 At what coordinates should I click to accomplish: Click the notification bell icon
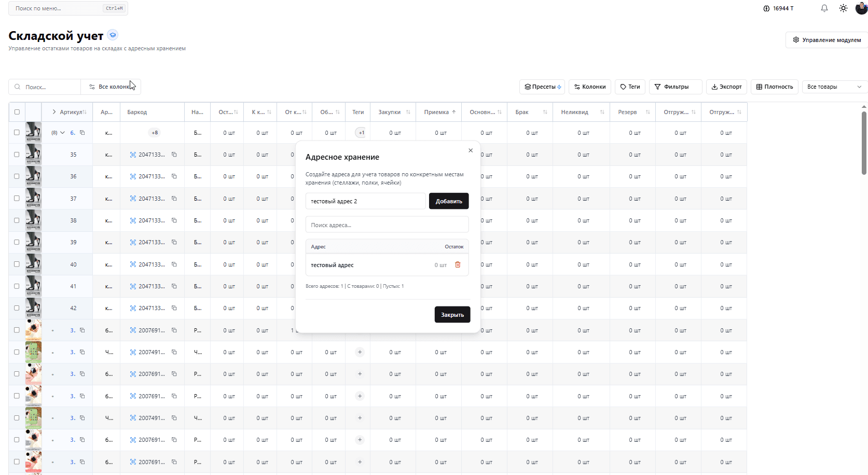pos(824,8)
